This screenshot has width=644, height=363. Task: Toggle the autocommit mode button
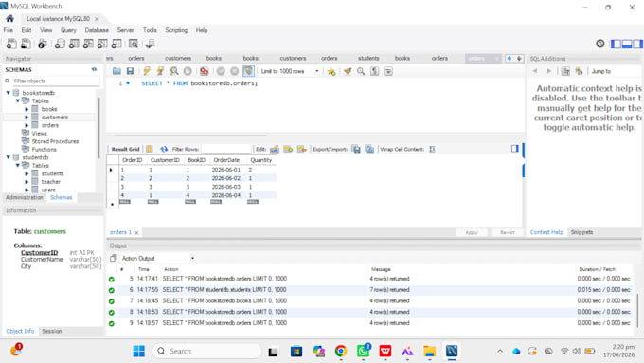click(x=248, y=71)
